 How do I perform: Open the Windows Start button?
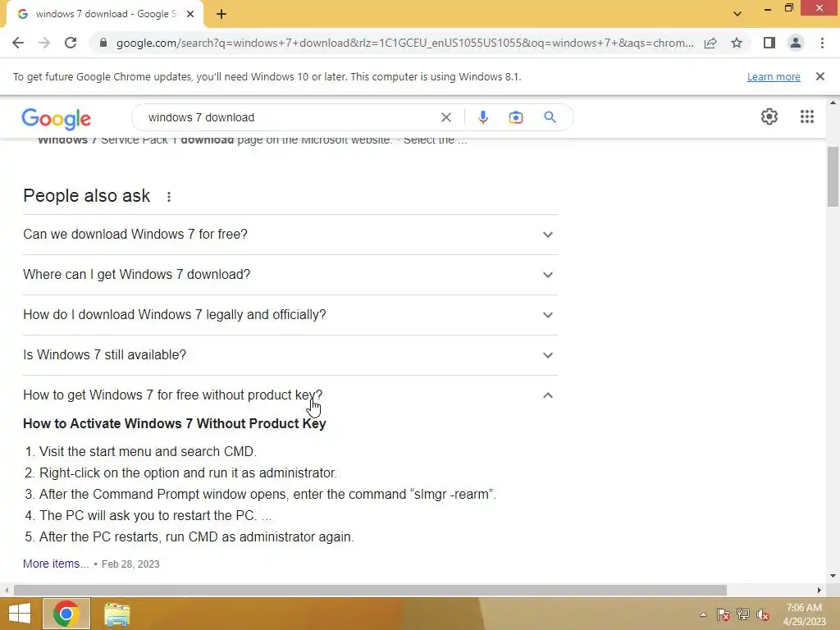tap(20, 614)
